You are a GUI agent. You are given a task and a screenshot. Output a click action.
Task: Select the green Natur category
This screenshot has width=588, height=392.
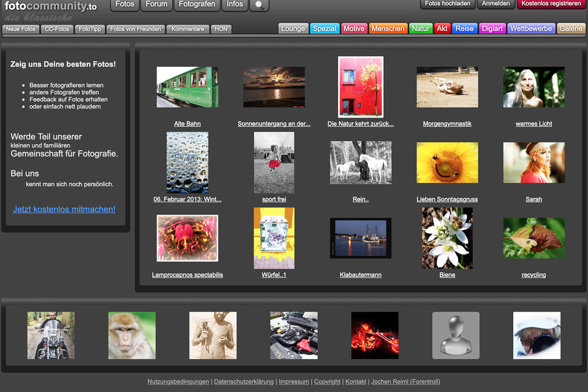(x=420, y=28)
